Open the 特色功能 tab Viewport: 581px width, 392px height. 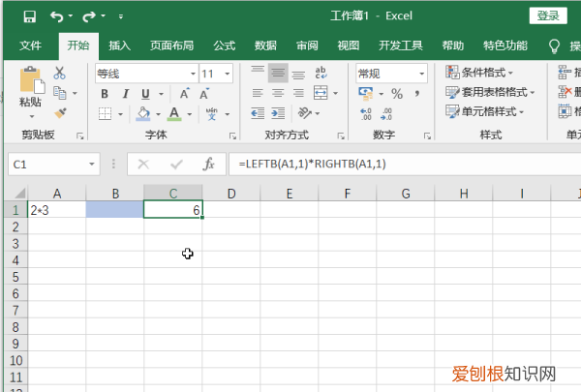[x=505, y=45]
